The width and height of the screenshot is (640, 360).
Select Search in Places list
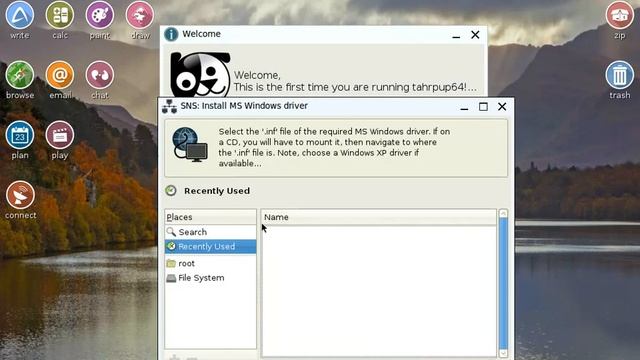(x=211, y=232)
